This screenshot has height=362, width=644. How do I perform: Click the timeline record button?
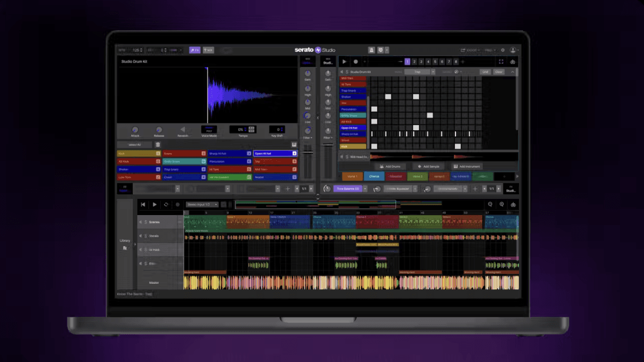tap(177, 204)
